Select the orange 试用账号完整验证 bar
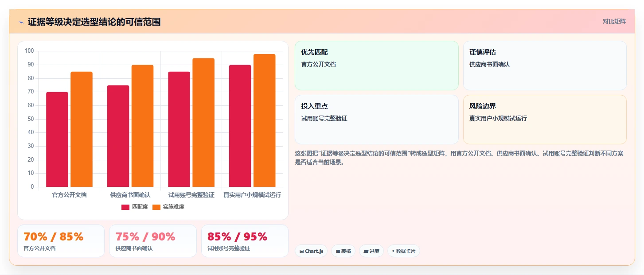The image size is (644, 275). pos(203,123)
